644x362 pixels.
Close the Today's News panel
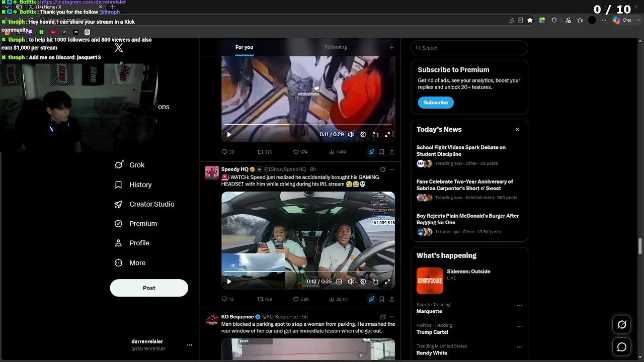517,129
